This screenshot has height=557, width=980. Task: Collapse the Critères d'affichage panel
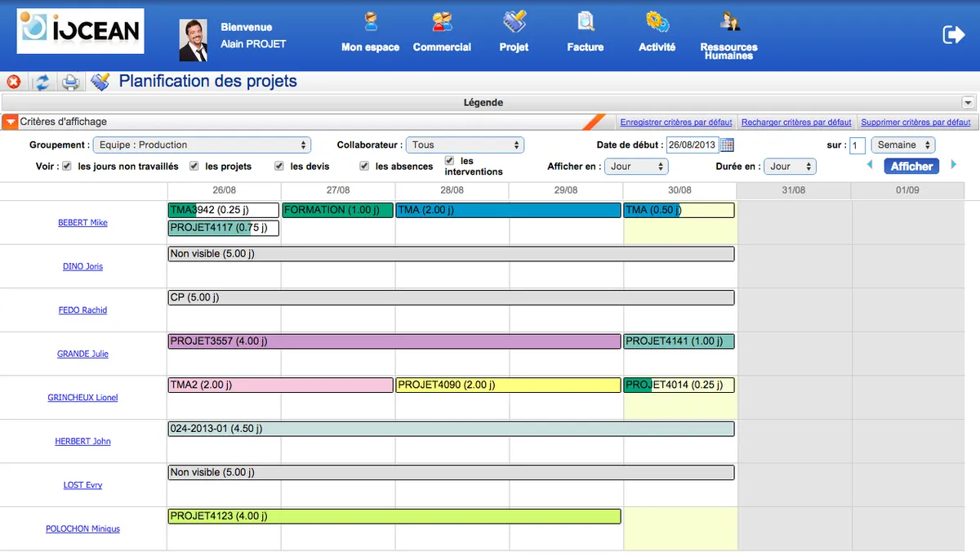10,122
